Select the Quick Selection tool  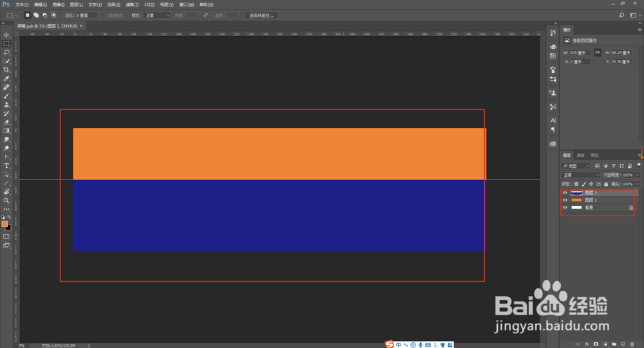tap(6, 61)
